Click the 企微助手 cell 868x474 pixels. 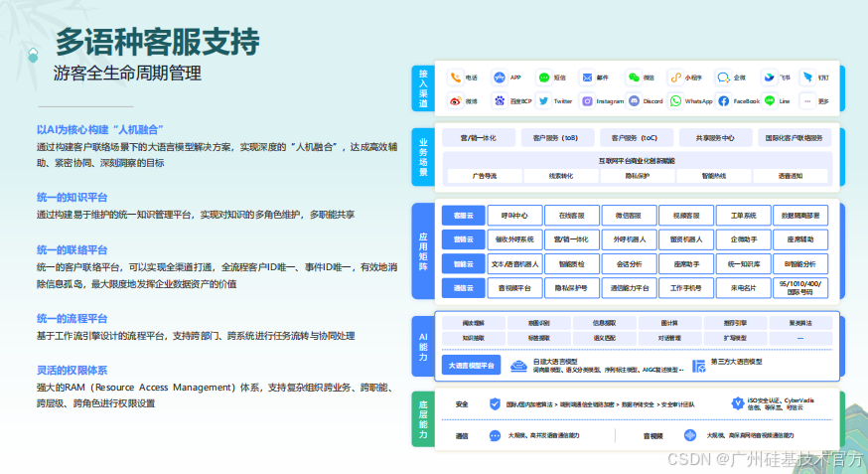[x=744, y=239]
